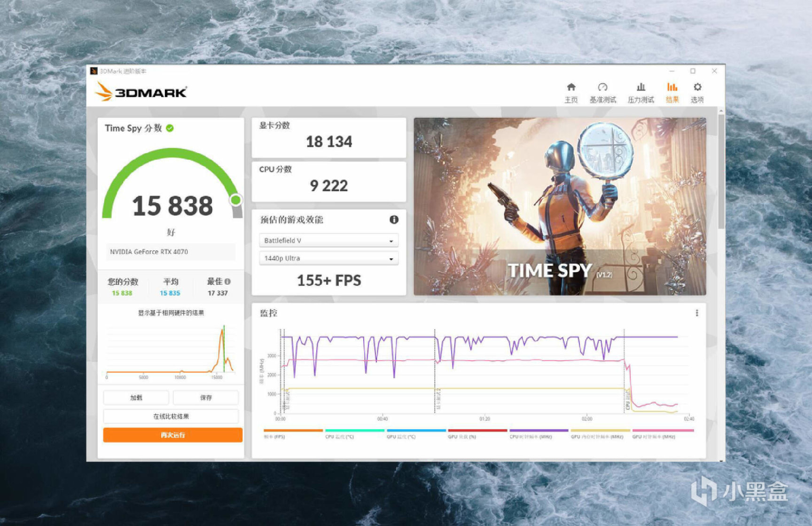Click the Time Spy preview image
812x526 pixels.
pos(560,207)
